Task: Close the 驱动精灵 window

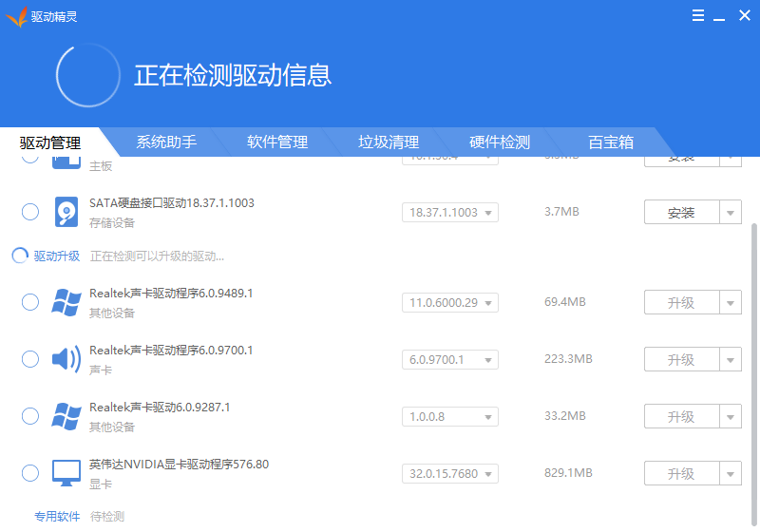Action: coord(745,15)
